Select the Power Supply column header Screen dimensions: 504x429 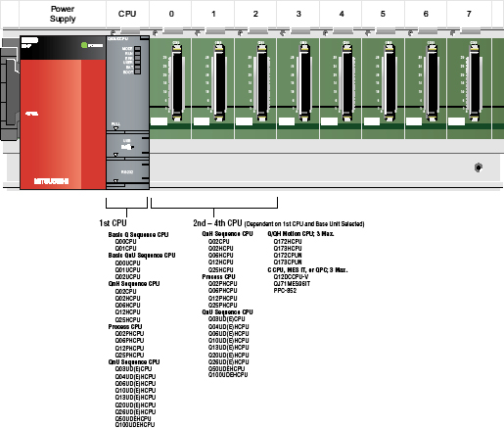tap(63, 14)
